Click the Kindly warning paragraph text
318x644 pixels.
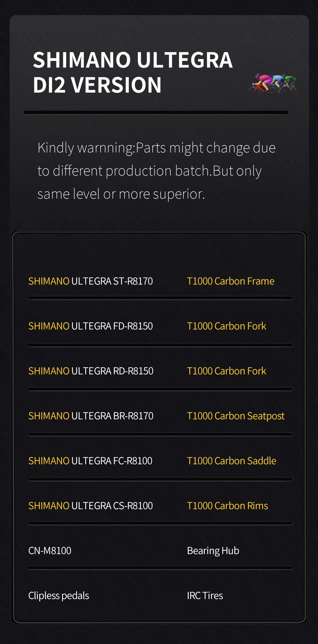[x=156, y=171]
